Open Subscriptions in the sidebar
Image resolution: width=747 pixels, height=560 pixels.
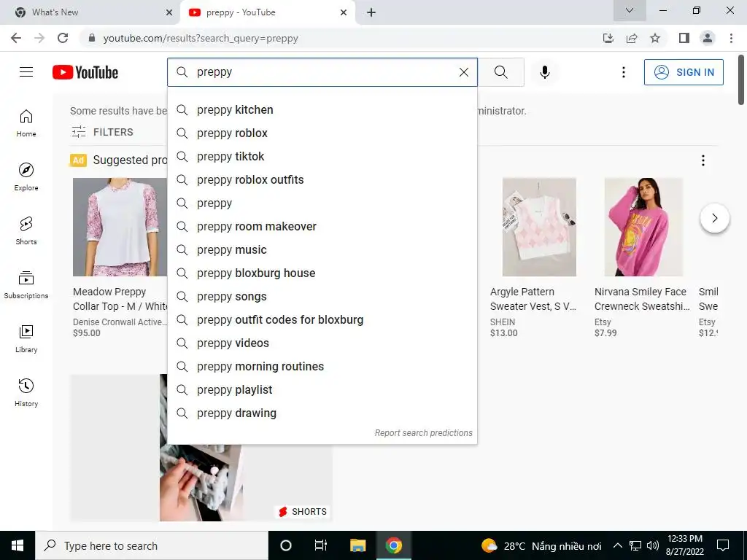(x=26, y=285)
